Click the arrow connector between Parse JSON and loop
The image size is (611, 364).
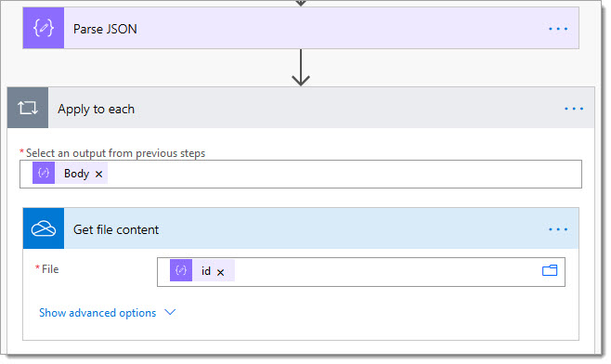(301, 68)
